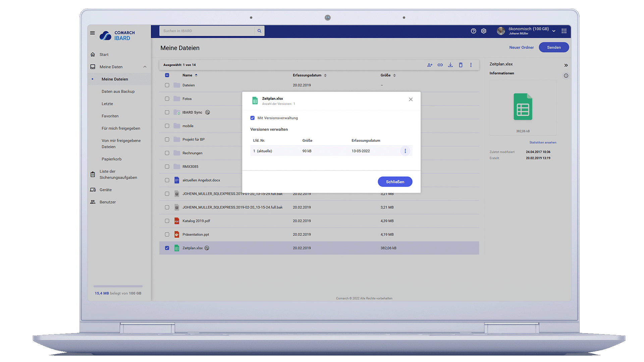Open Letzte in sidebar
Viewport: 644px width, 362px height.
tap(107, 104)
